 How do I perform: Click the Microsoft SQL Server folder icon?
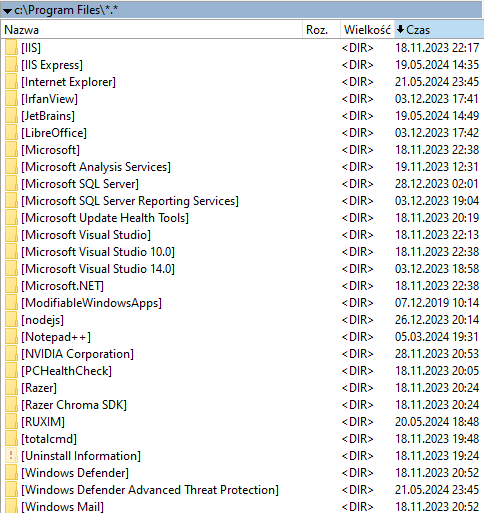[x=11, y=184]
